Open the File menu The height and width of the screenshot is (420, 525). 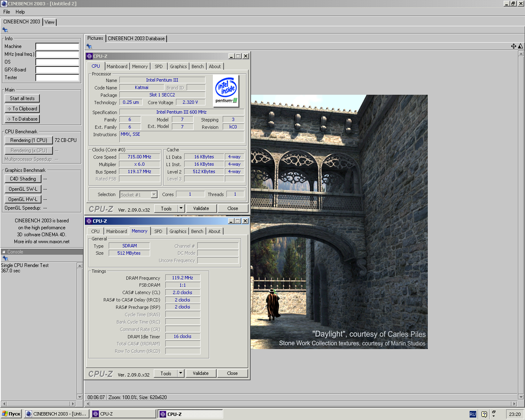pyautogui.click(x=7, y=12)
